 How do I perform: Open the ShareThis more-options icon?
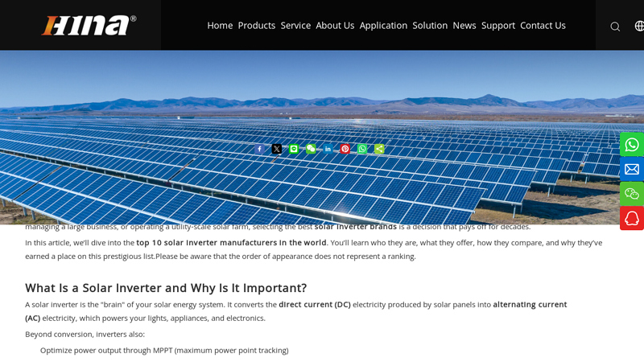click(379, 149)
